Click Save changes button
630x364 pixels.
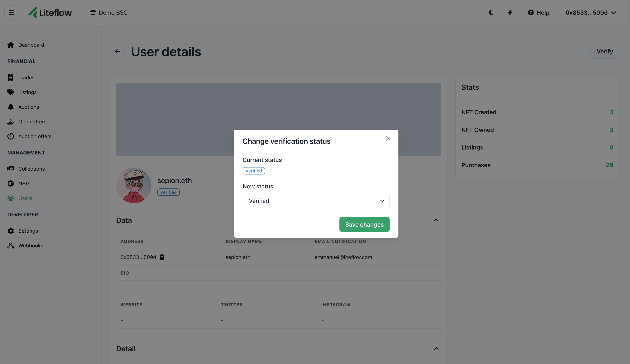(364, 224)
